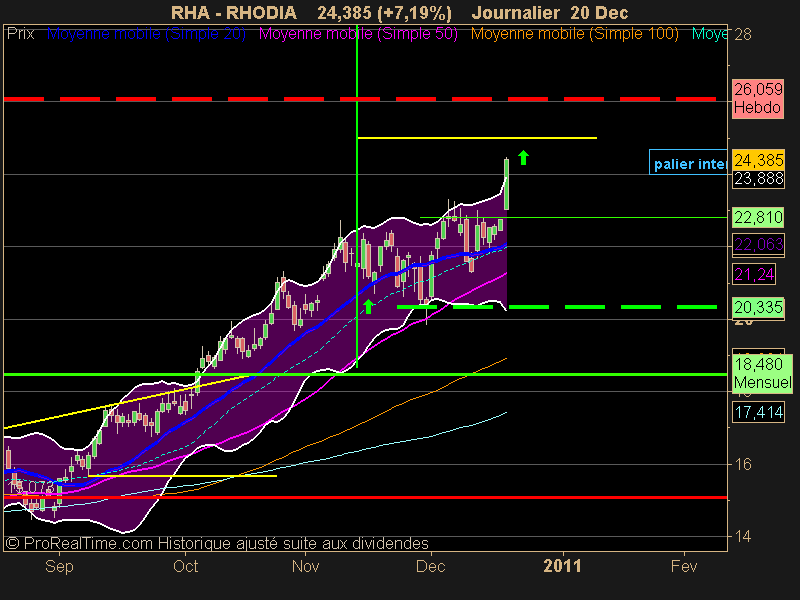The image size is (800, 600).
Task: Select the "18,480 Mensuel" price label
Action: 762,373
